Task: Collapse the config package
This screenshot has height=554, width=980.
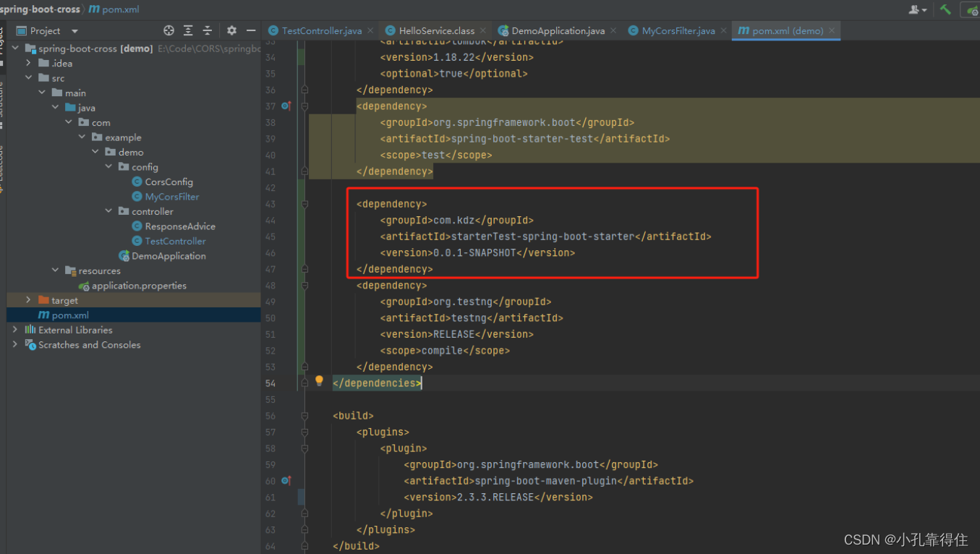Action: (x=108, y=167)
